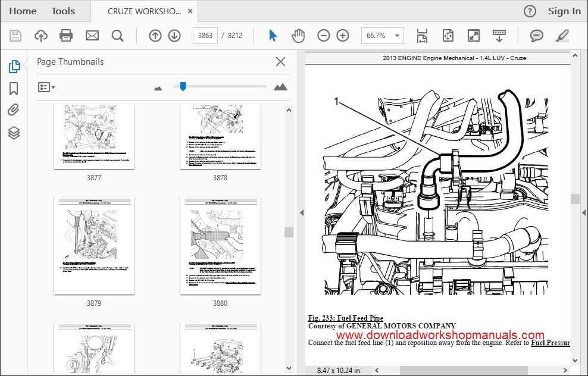This screenshot has width=588, height=376.
Task: Zoom out with the minus icon
Action: [324, 36]
